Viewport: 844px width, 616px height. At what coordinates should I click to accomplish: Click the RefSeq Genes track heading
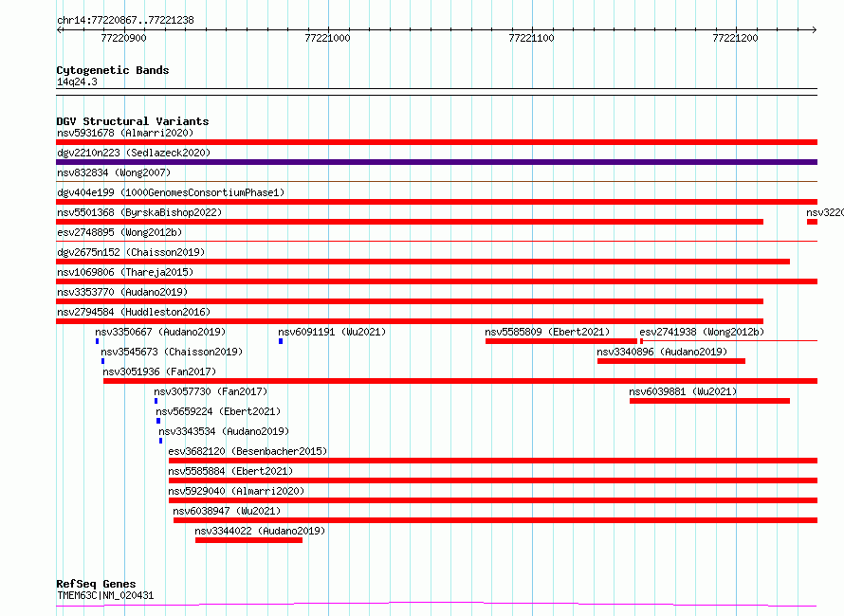click(96, 584)
